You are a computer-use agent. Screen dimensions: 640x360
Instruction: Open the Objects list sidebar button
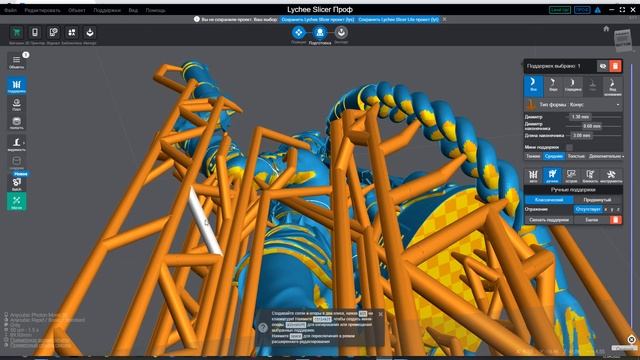tap(16, 61)
